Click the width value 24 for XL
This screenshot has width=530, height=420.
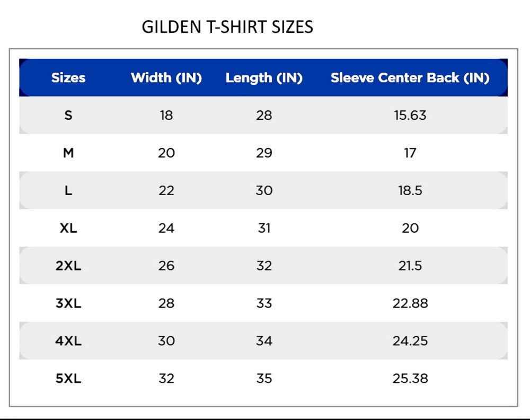coord(166,228)
